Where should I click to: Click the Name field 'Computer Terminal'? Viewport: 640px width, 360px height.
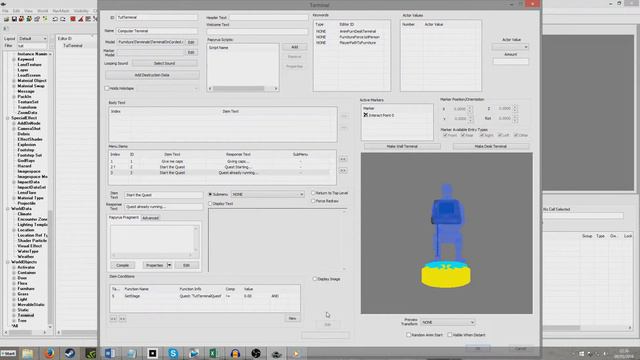click(x=157, y=31)
